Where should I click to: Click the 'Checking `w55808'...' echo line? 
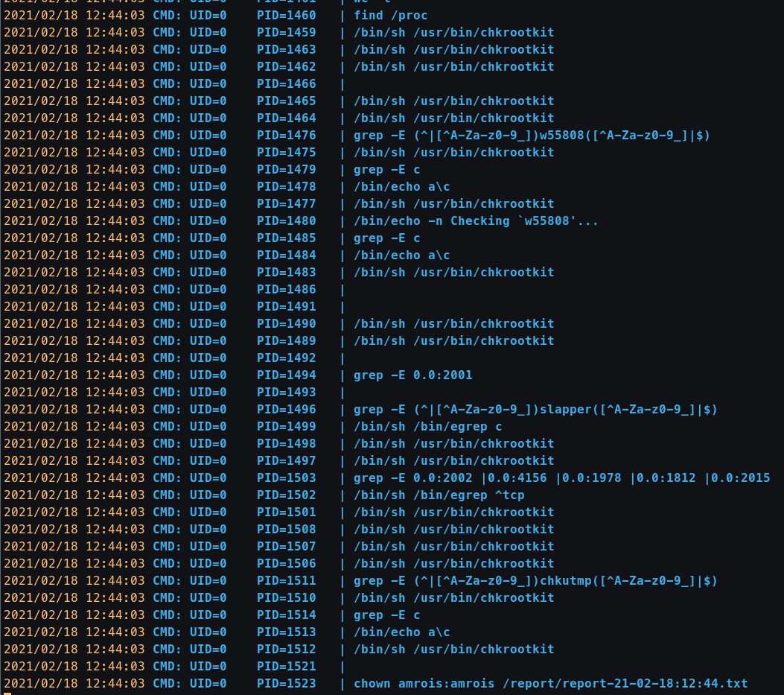[x=476, y=220]
